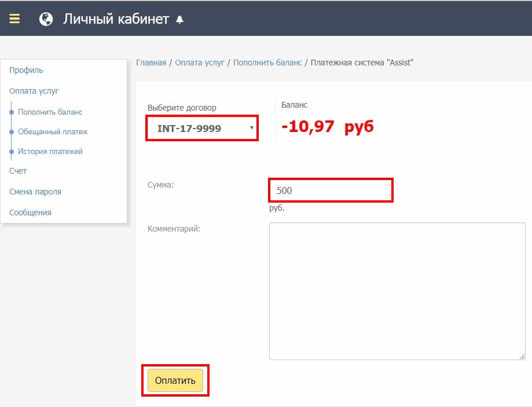Click the Сумма: field label
532x407 pixels.
pyautogui.click(x=160, y=185)
